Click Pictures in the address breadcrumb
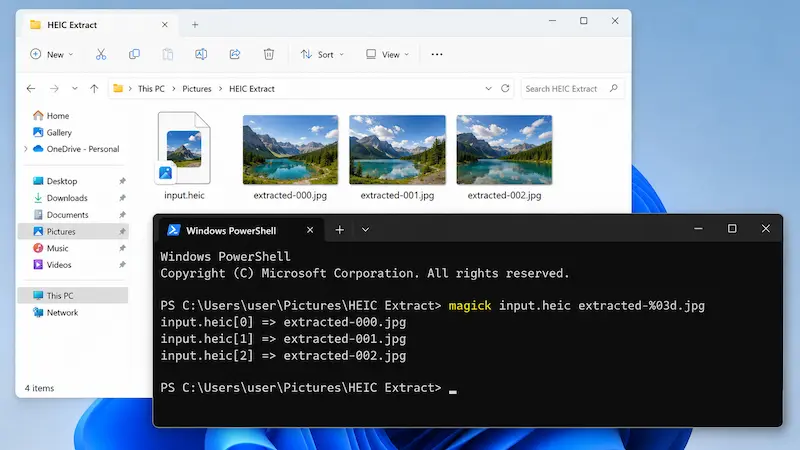The height and width of the screenshot is (450, 800). [x=197, y=89]
